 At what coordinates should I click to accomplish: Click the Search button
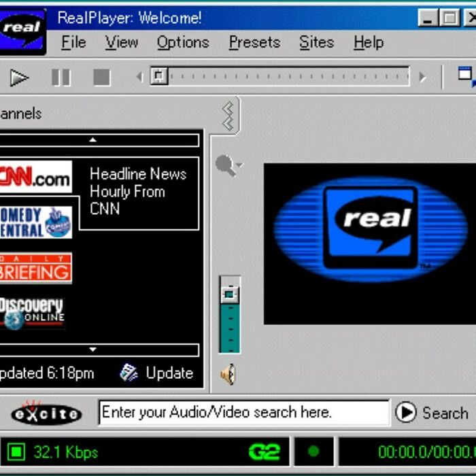432,413
